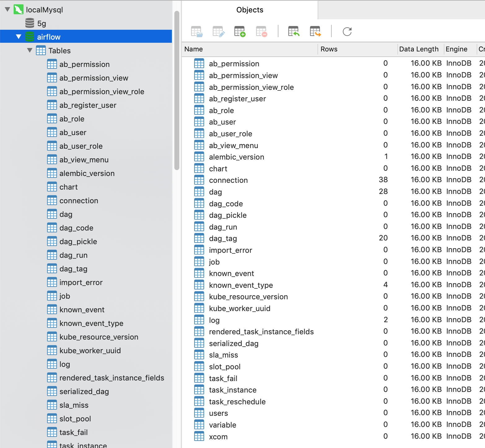Image resolution: width=485 pixels, height=448 pixels.
Task: Click the 28 rows value for dag
Action: (x=383, y=191)
